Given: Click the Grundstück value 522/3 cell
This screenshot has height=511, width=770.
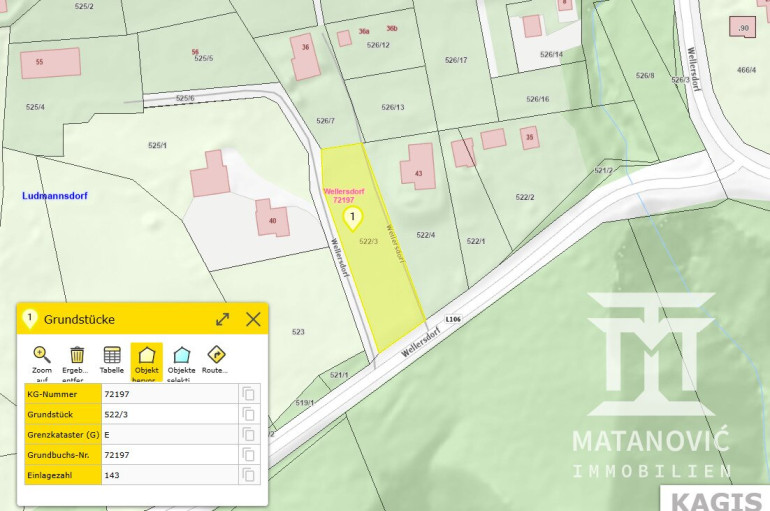Looking at the screenshot, I should tap(170, 414).
